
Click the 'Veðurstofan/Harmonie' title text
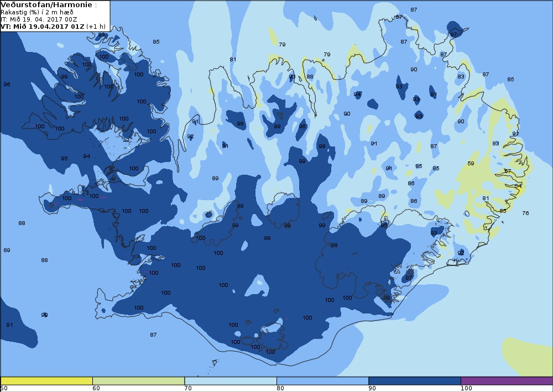click(x=46, y=5)
